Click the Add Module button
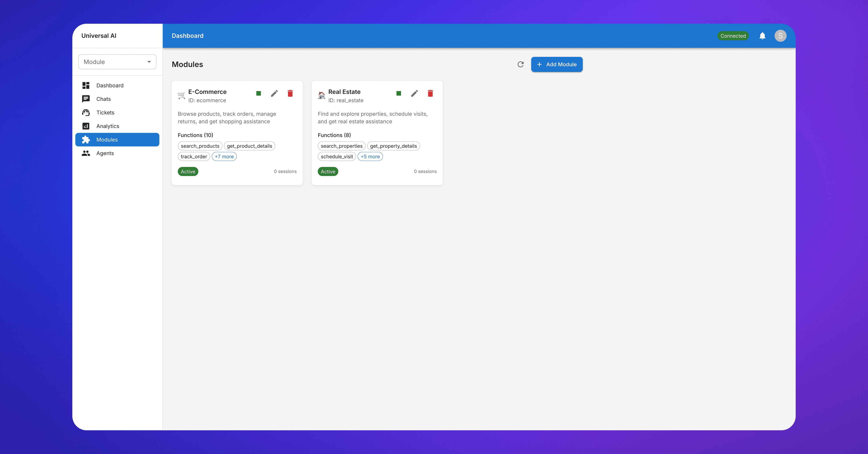 (556, 64)
